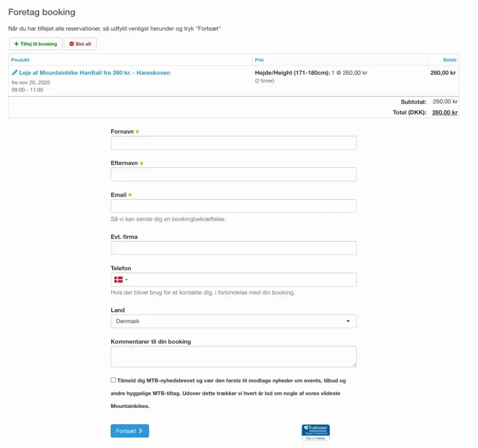The image size is (478, 448).
Task: Click the Kommentarer til din booking textarea
Action: point(233,357)
